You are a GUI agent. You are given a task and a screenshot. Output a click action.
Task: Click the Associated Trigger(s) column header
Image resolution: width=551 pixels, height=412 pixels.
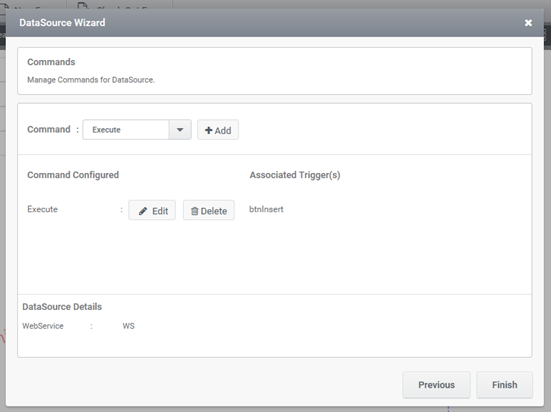click(x=295, y=175)
